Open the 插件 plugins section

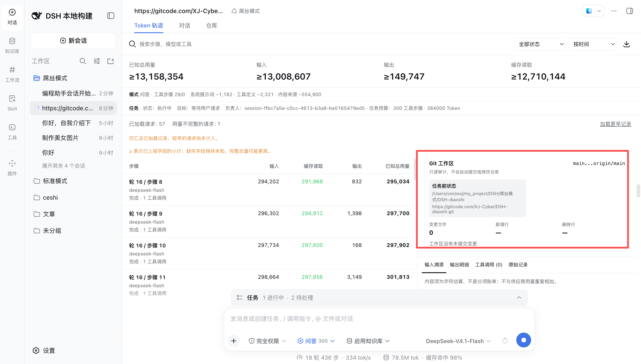coord(12,168)
